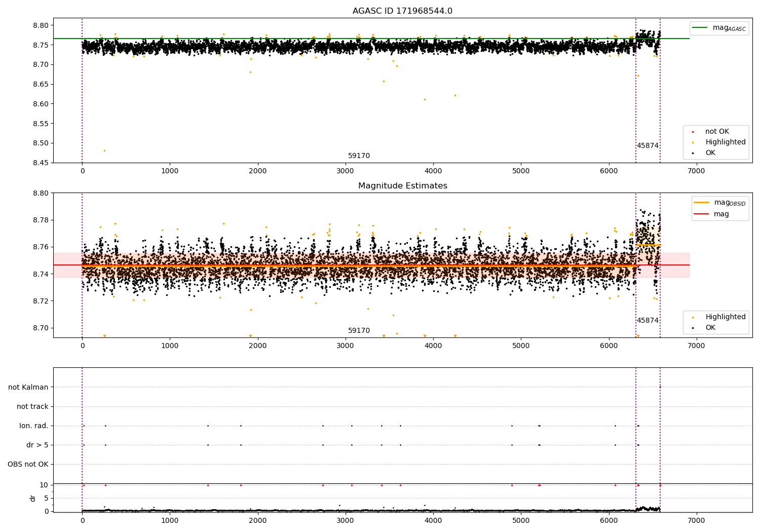Click the 'Magnitude Estimates' plot title
760x532 pixels.
tap(402, 186)
